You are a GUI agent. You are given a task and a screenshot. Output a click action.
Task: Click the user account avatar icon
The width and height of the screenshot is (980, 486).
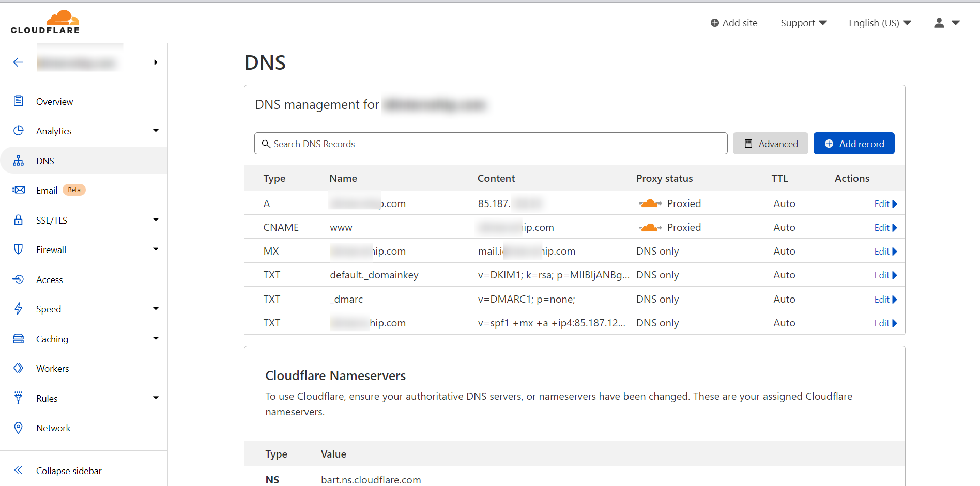(x=939, y=23)
